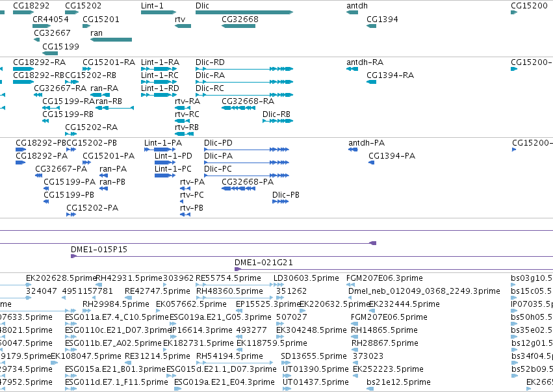Select transcript Dlic-RD
The image size is (553, 392).
point(244,69)
